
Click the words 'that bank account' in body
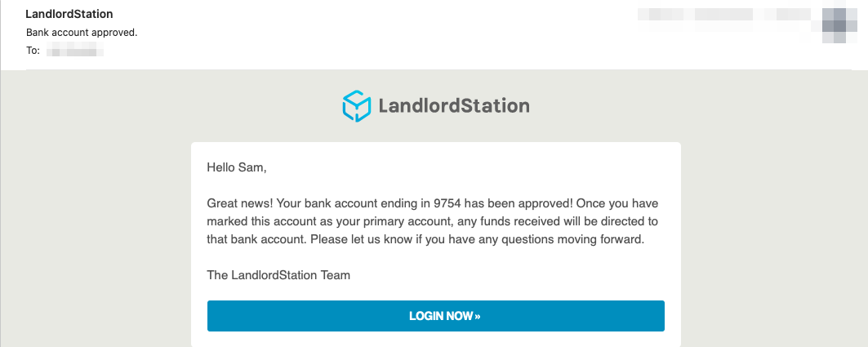click(x=257, y=240)
